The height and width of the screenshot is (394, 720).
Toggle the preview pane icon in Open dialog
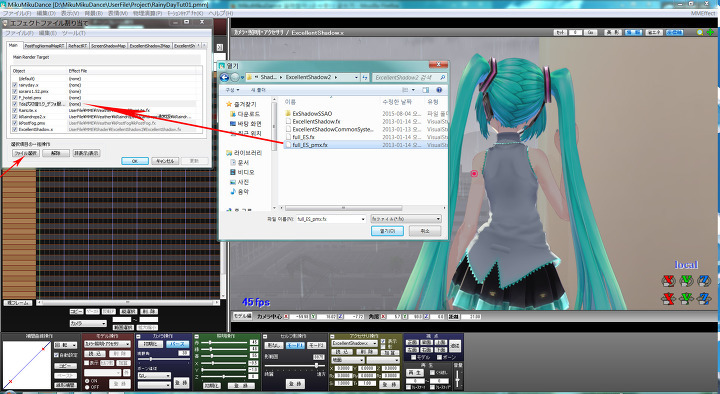pyautogui.click(x=426, y=90)
